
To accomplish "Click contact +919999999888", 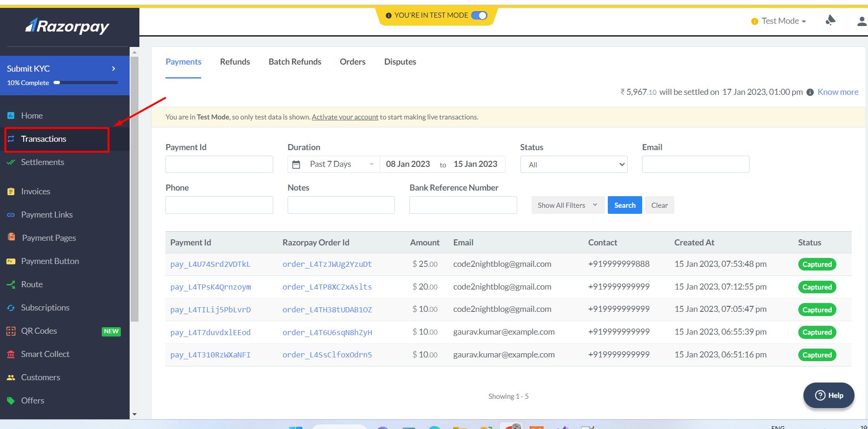I will (619, 264).
